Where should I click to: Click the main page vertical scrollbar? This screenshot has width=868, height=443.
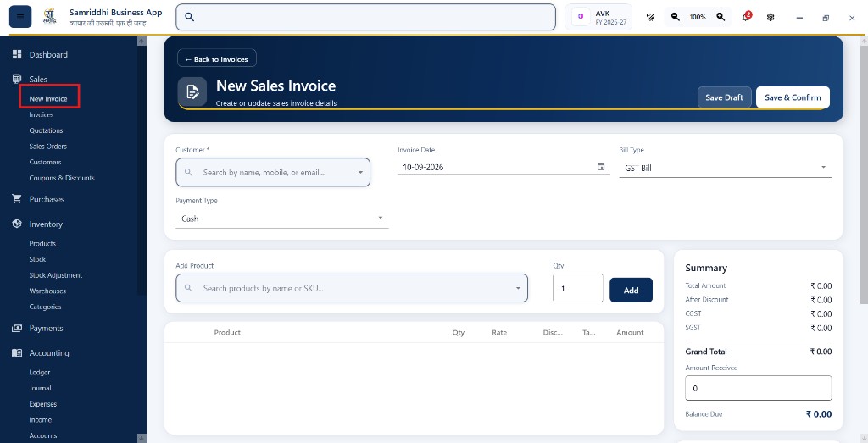click(x=864, y=174)
